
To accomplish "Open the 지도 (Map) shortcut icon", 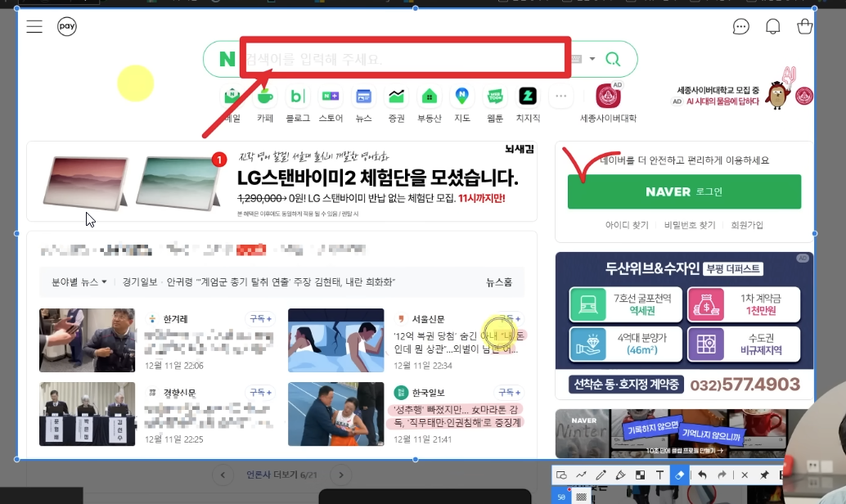I will coord(461,97).
